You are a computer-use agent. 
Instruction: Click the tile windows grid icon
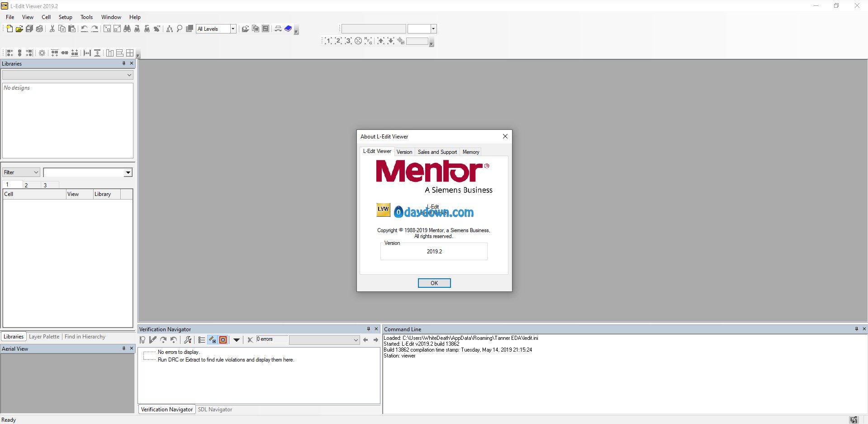130,53
